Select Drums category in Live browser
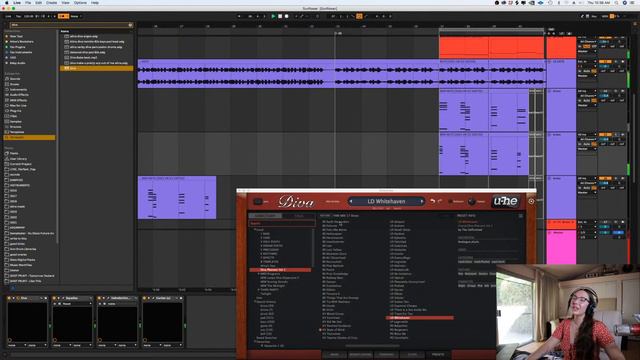This screenshot has width=640, height=360. [x=15, y=84]
